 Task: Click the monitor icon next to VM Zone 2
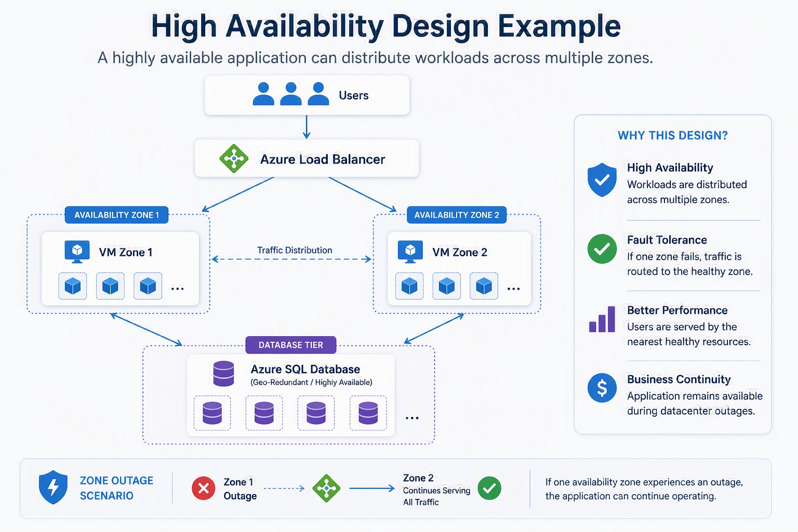[410, 252]
